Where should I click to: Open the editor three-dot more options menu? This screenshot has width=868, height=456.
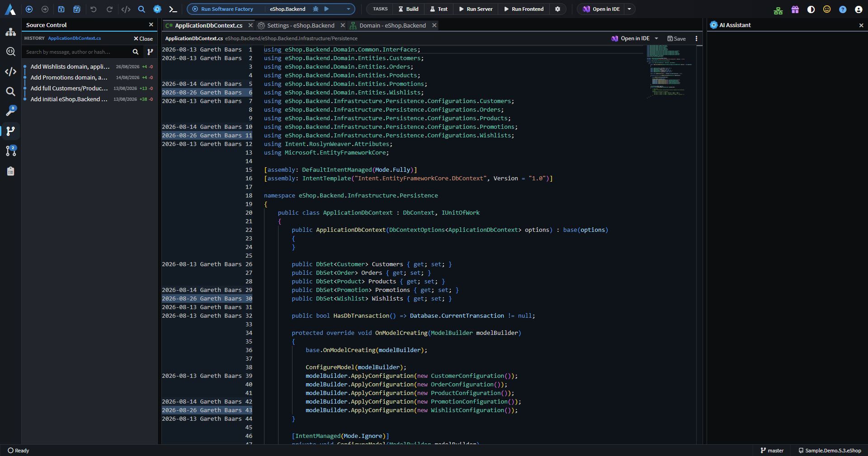[x=696, y=38]
